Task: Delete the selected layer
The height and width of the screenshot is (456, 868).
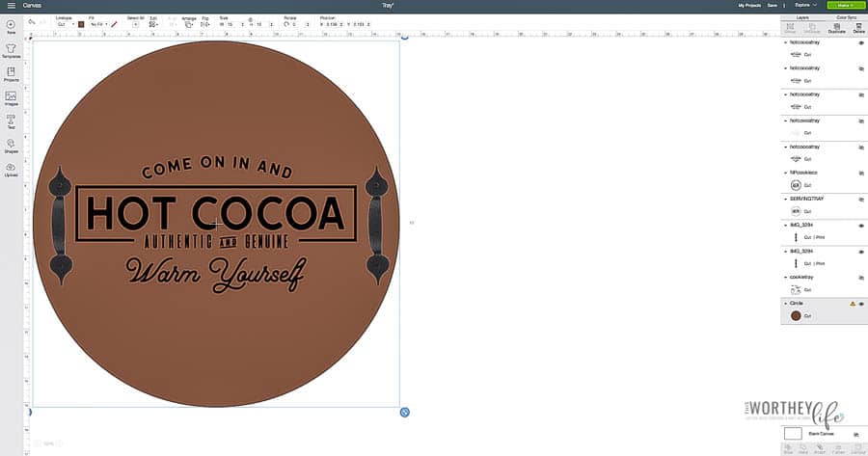Action: tap(857, 29)
